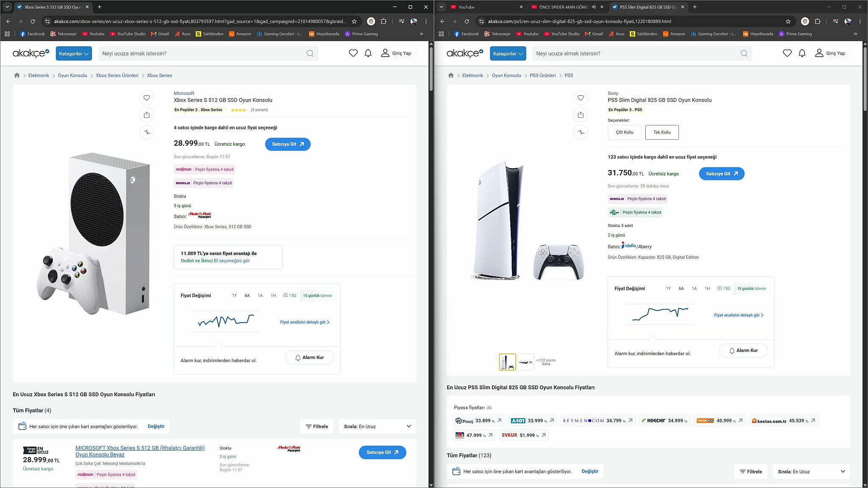The height and width of the screenshot is (488, 868).
Task: Open Kategoriler dropdown in right window
Action: 508,53
